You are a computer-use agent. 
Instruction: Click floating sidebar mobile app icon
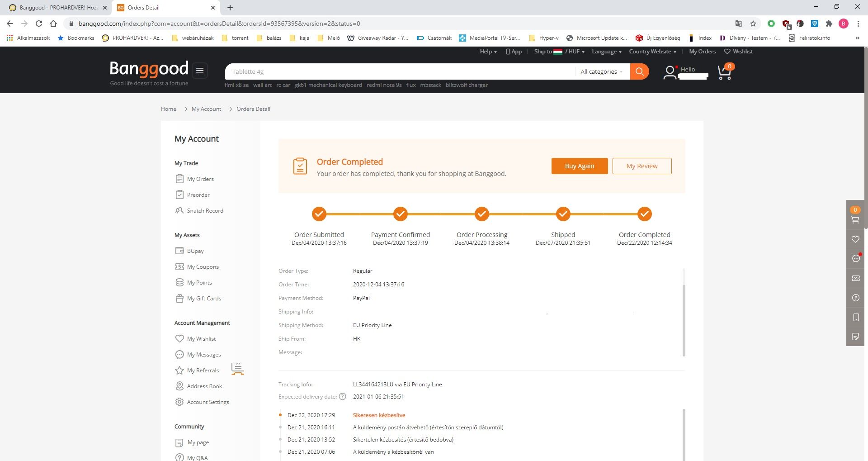[855, 317]
